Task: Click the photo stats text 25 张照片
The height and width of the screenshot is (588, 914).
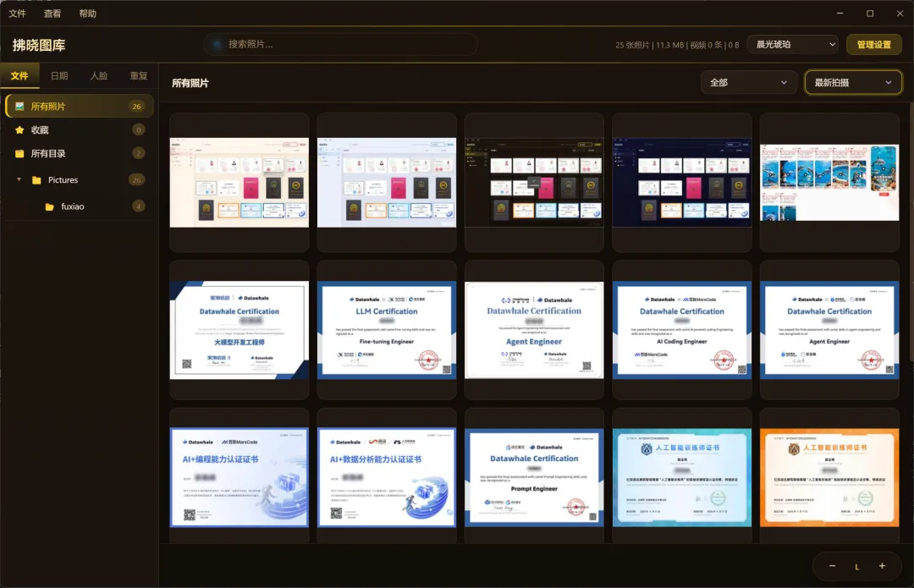Action: tap(632, 45)
